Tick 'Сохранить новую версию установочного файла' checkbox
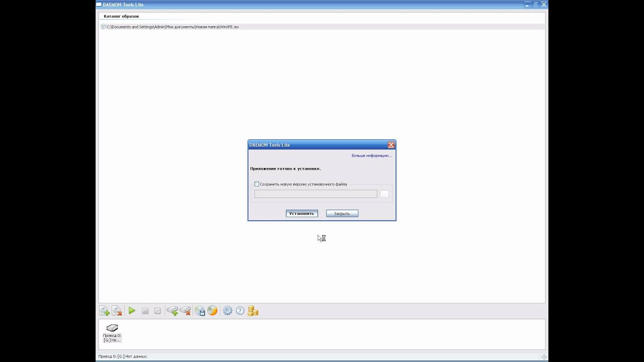 [x=257, y=184]
